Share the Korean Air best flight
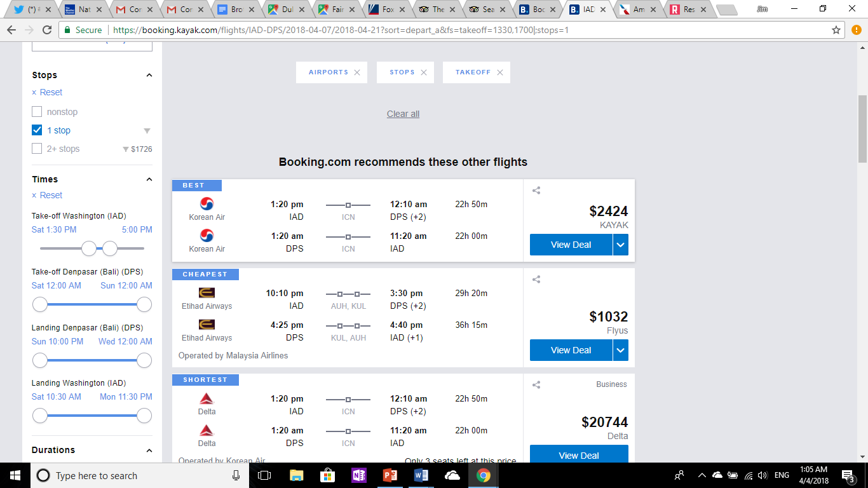Viewport: 868px width, 488px height. click(536, 190)
